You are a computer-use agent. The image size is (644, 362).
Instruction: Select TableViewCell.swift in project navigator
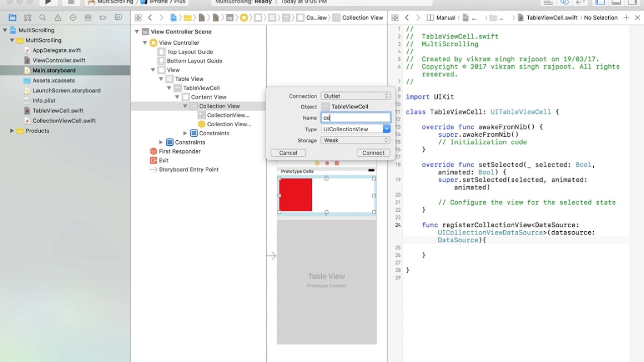[x=58, y=111]
